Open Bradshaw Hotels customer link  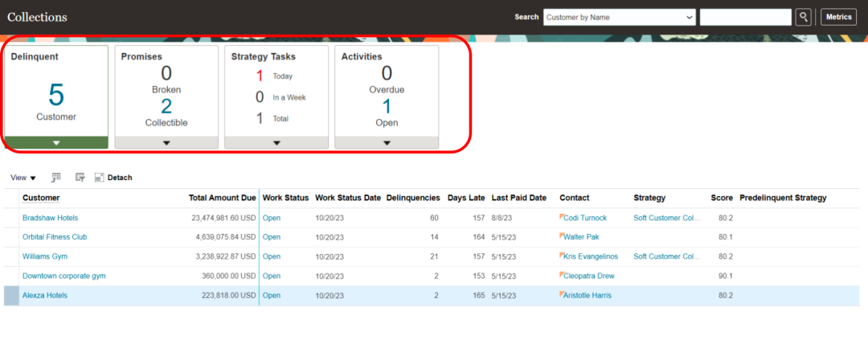click(x=51, y=218)
